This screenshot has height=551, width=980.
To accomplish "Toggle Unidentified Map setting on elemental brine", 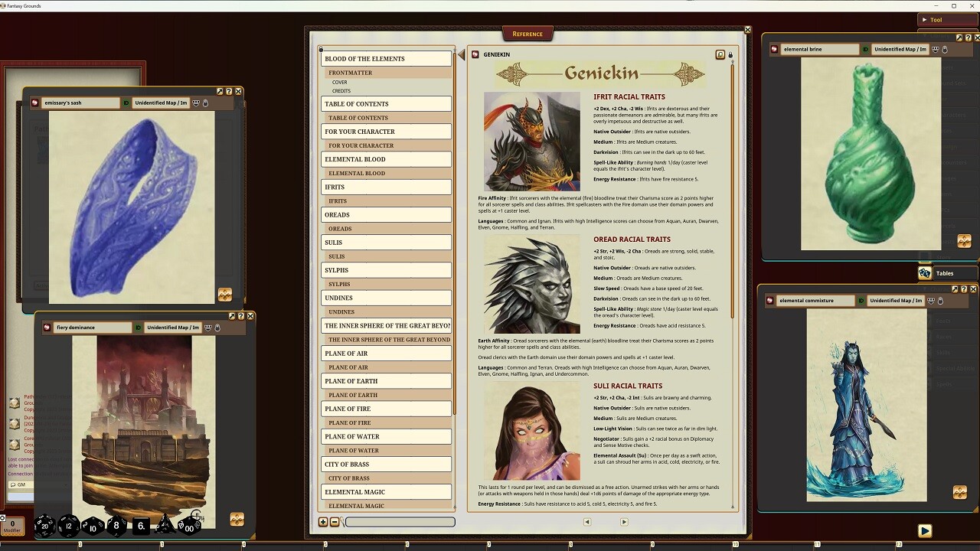I will (x=900, y=49).
